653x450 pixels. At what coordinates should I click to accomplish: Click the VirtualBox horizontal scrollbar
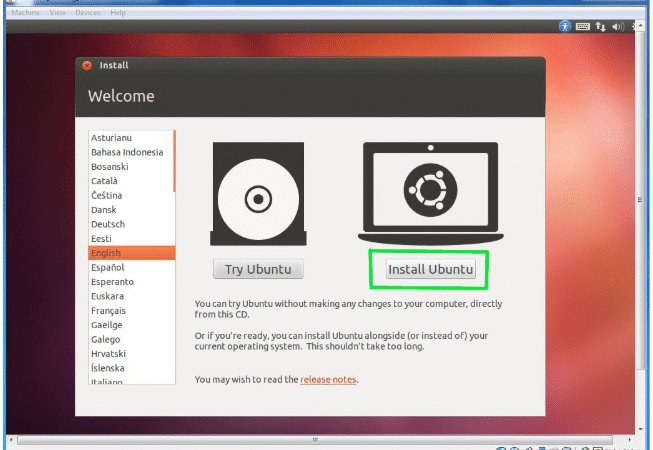[315, 440]
